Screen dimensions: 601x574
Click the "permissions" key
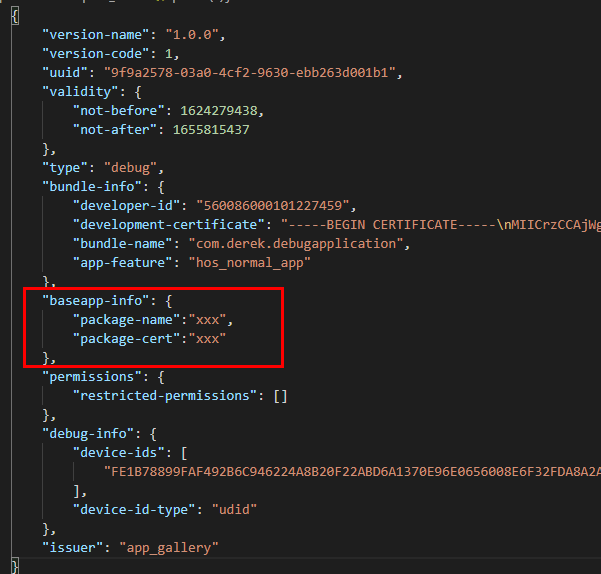coord(92,377)
